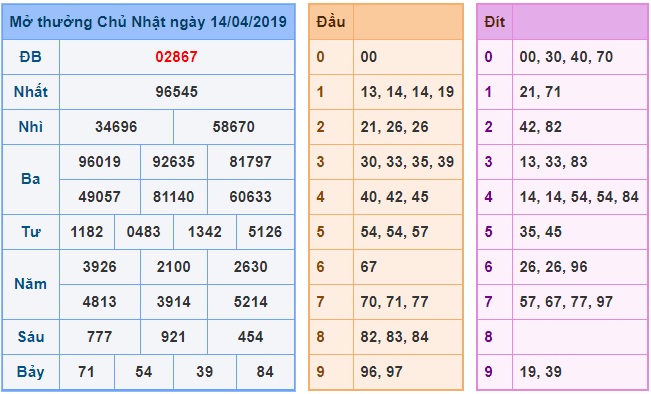Select the Sáu prize number 921

click(x=174, y=336)
